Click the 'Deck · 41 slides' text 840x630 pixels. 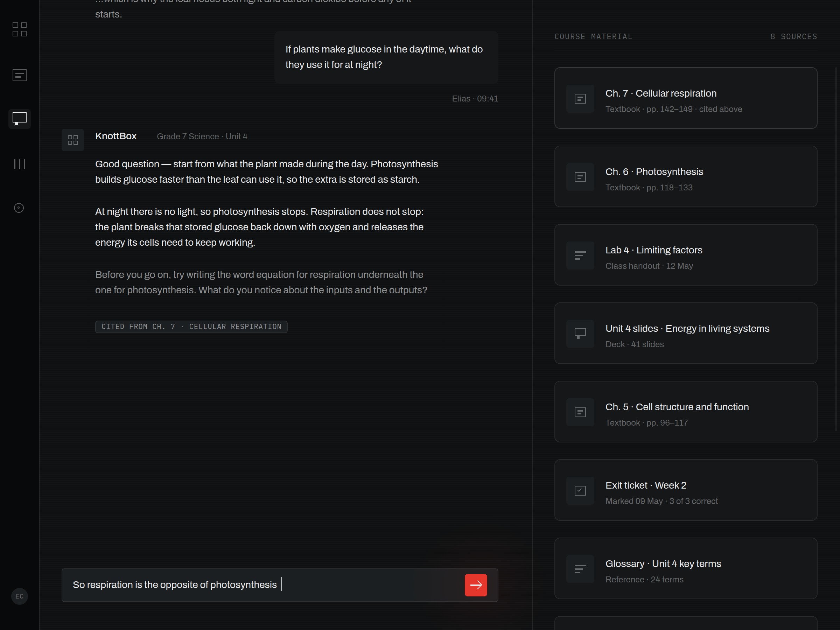tap(635, 344)
